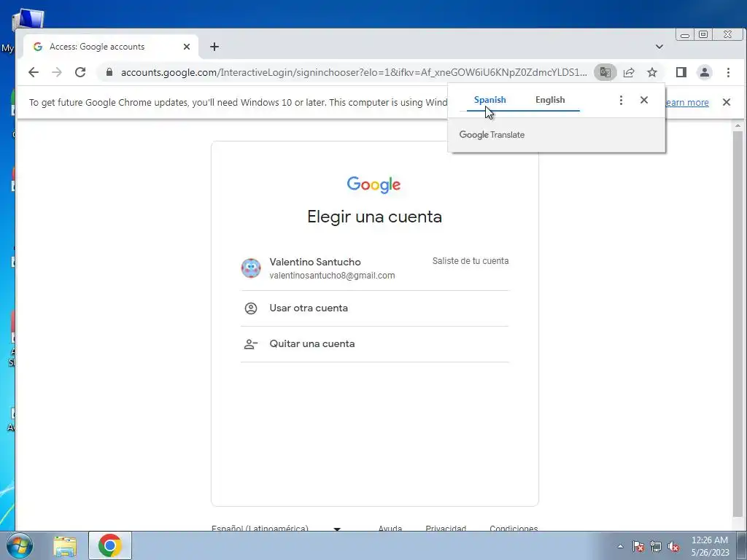The width and height of the screenshot is (747, 560).
Task: Click the Usar otra cuenta person icon
Action: pos(251,308)
